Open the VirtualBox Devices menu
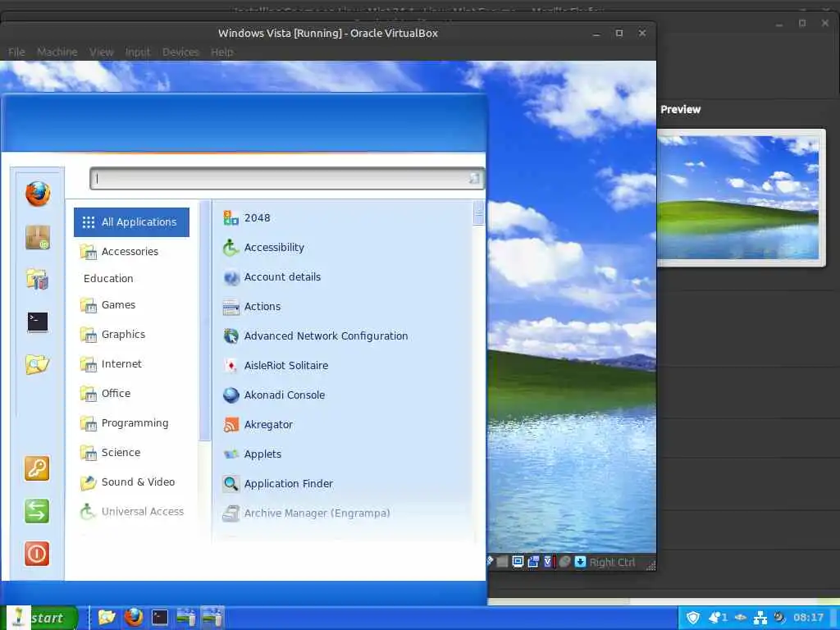This screenshot has width=840, height=630. pos(180,52)
